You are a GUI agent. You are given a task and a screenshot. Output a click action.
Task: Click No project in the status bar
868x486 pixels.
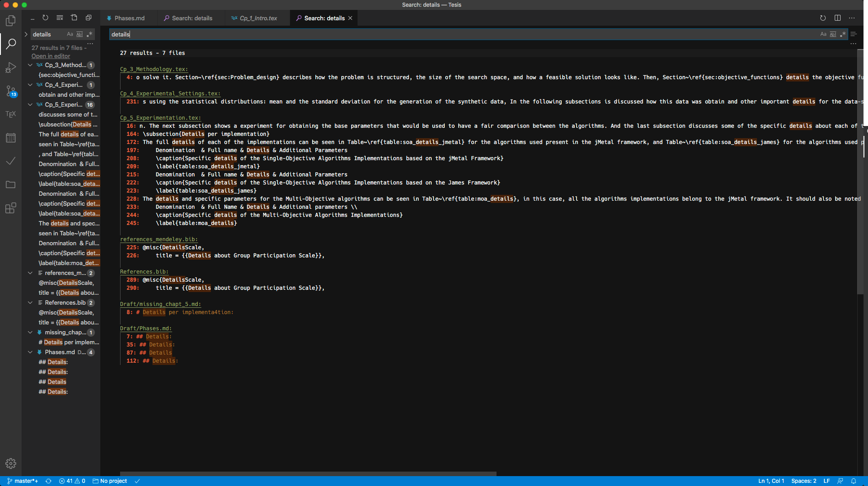(109, 481)
